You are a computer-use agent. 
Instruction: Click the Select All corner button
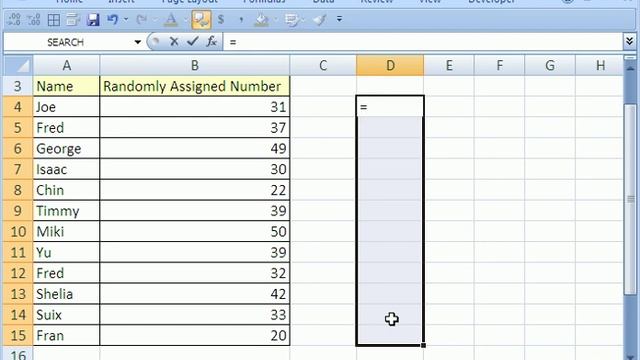(x=18, y=65)
